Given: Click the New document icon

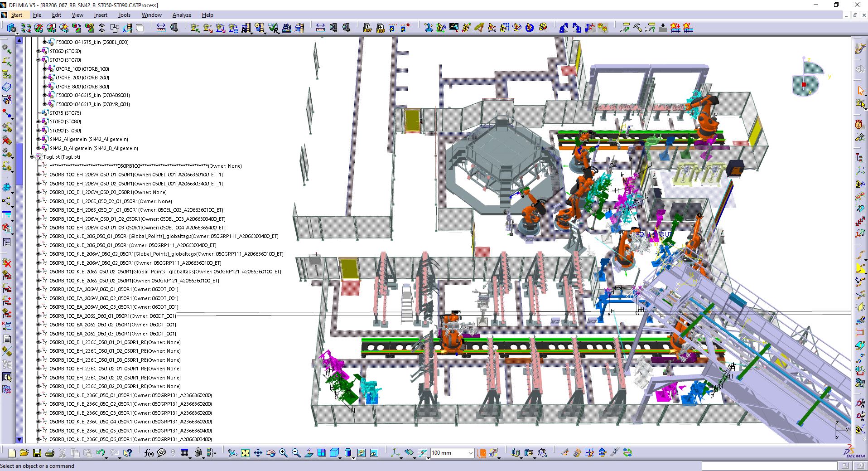Looking at the screenshot, I should [x=12, y=452].
